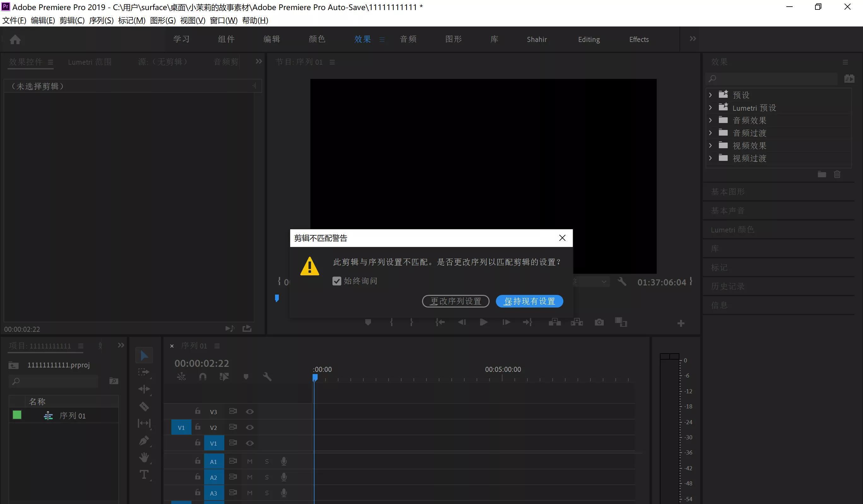Export a frame with the camera icon
This screenshot has width=863, height=504.
tap(599, 323)
